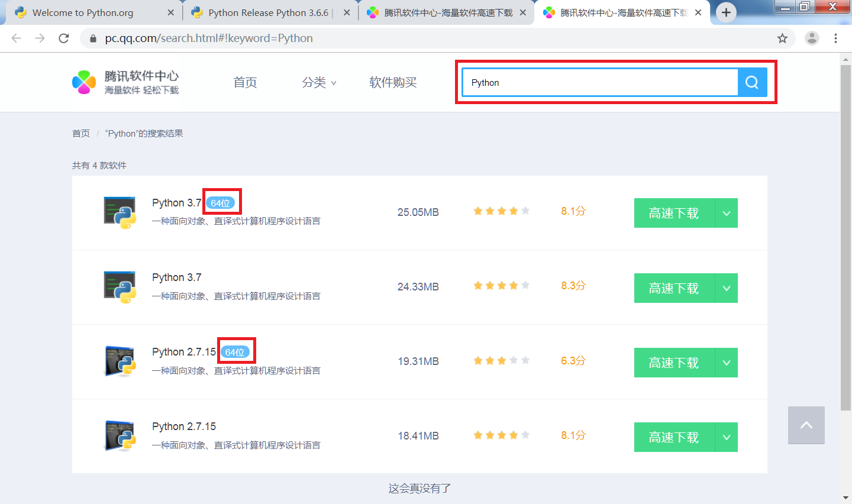The image size is (852, 504).
Task: Open a new browser tab
Action: pos(726,12)
